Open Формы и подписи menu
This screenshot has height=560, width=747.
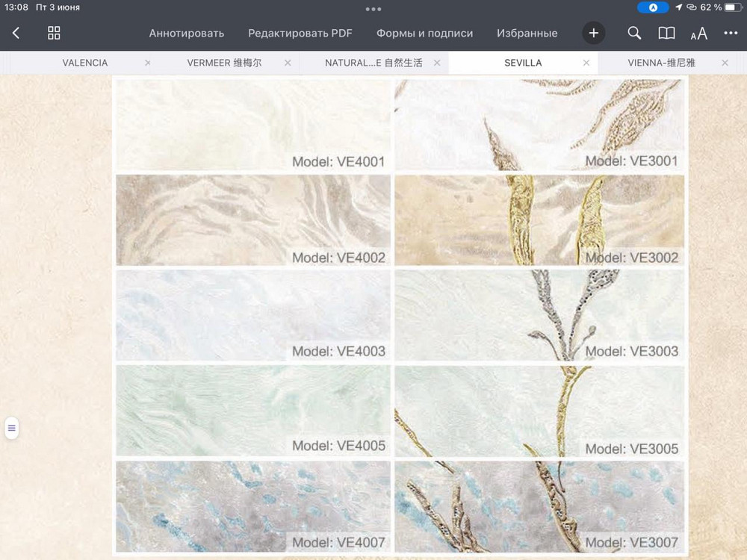click(424, 33)
